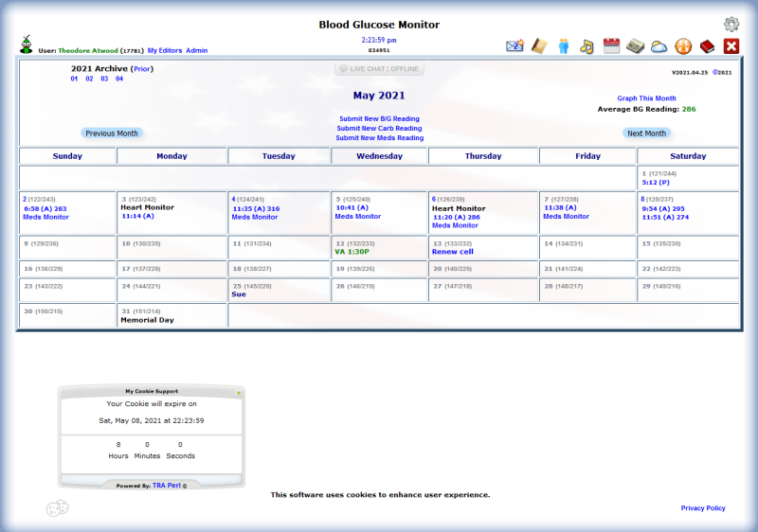Open the red calendar icon
Viewport: 758px width, 532px height.
pyautogui.click(x=611, y=45)
